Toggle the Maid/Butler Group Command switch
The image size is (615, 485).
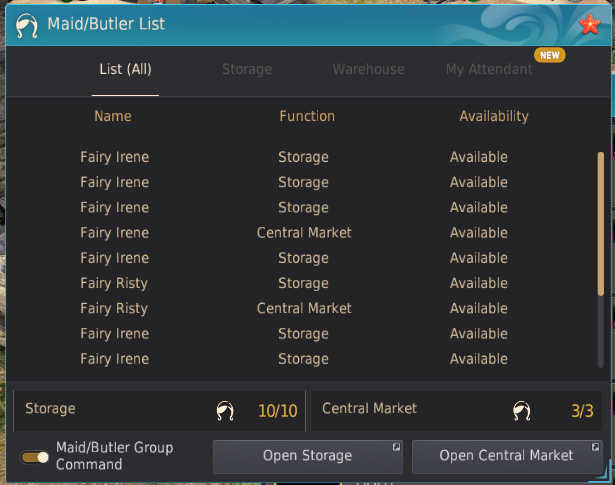36,457
